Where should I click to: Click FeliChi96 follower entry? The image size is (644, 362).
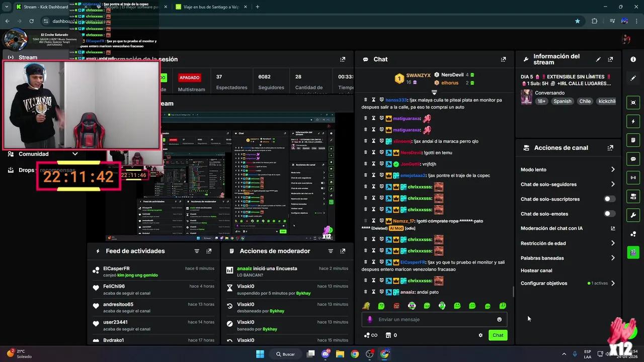[x=154, y=290]
